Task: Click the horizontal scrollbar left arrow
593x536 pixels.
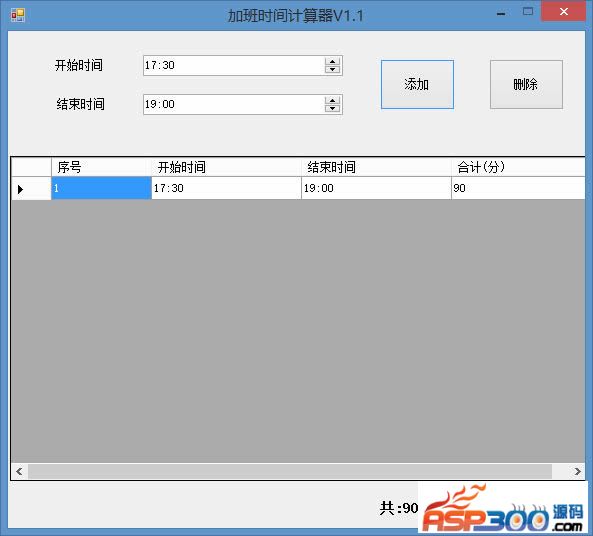Action: click(x=19, y=471)
